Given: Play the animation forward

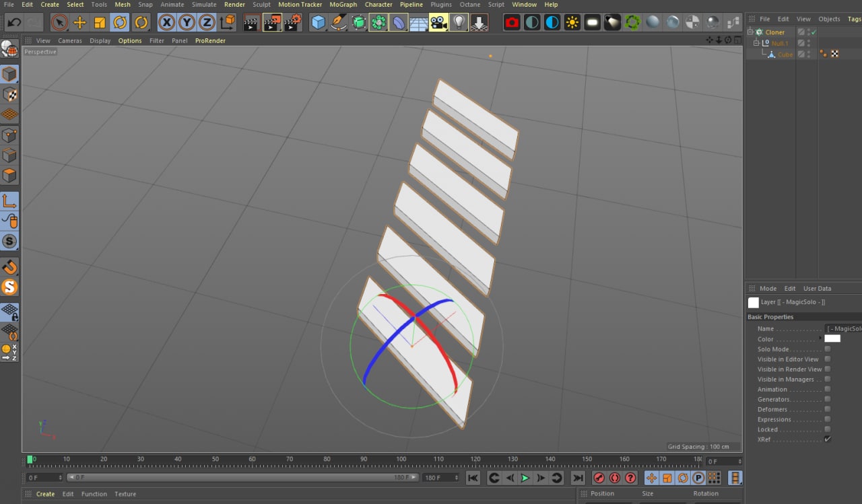Looking at the screenshot, I should [x=525, y=478].
